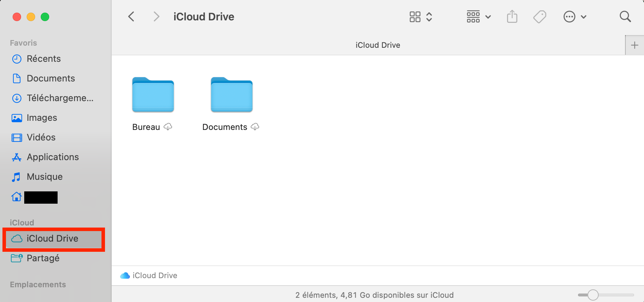Click the iCloud section header
This screenshot has height=302, width=644.
click(22, 223)
